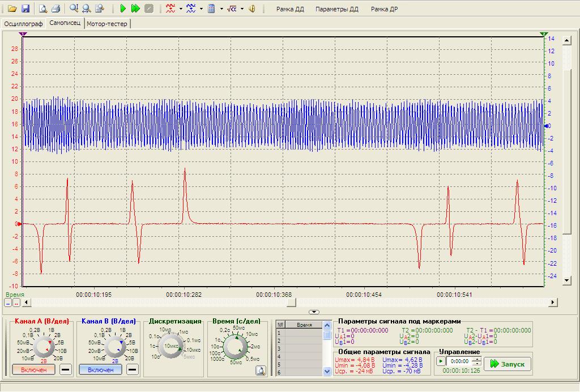Toggle channel B Включен button

pos(101,369)
